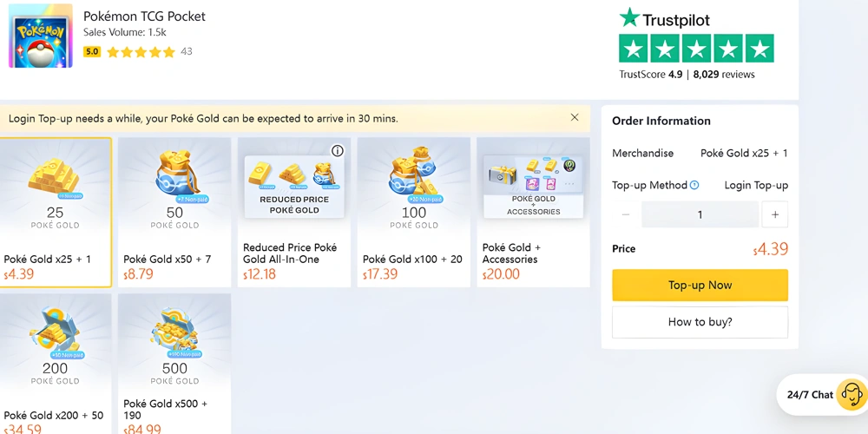Select the Poké Gold x100 + 20 pack
The height and width of the screenshot is (434, 868).
tap(414, 212)
